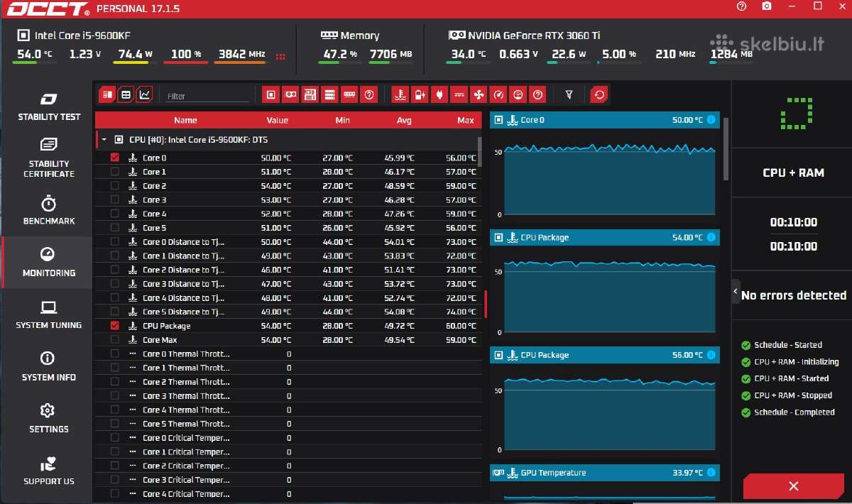Check the Core 1 row checkbox

[x=115, y=172]
